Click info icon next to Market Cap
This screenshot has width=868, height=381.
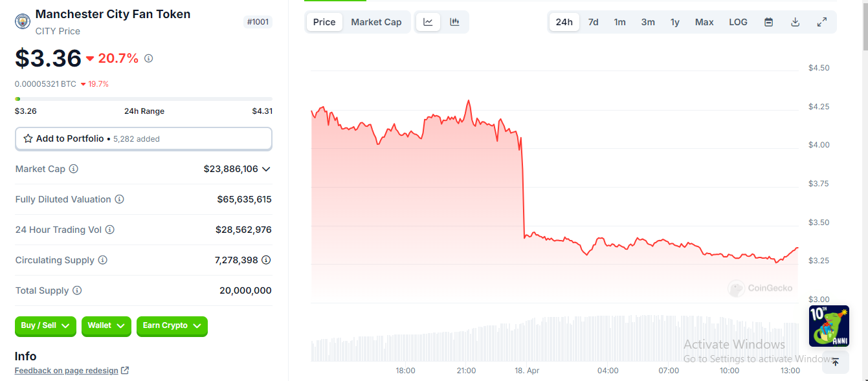[x=74, y=169]
